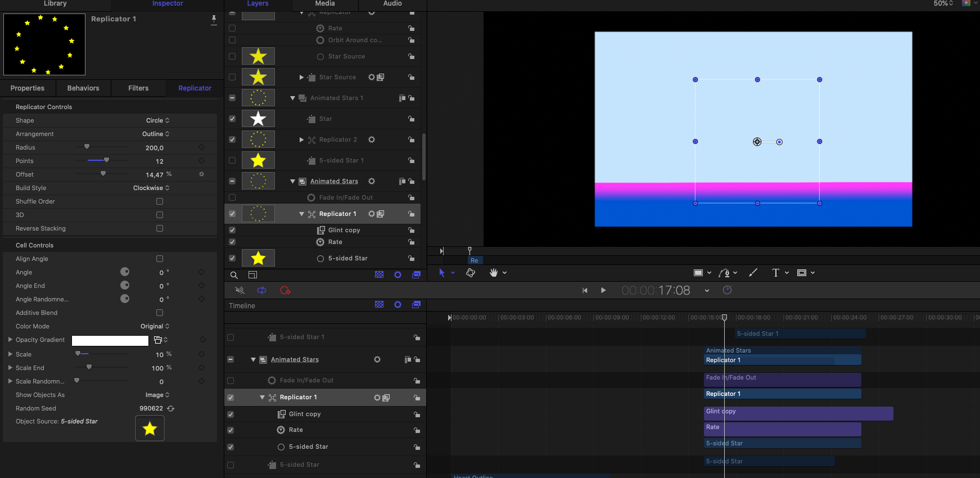Click the red Record animation button
The width and height of the screenshot is (980, 478).
click(285, 290)
